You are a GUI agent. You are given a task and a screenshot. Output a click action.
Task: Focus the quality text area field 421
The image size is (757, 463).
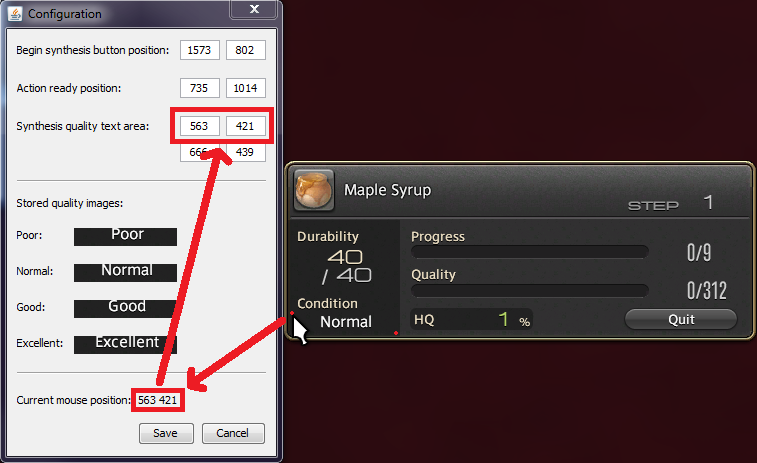click(246, 126)
